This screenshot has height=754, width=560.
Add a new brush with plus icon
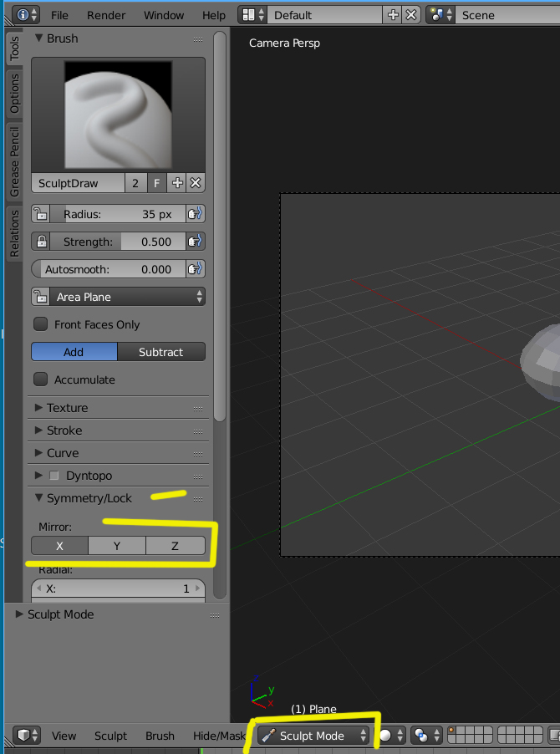pos(177,183)
